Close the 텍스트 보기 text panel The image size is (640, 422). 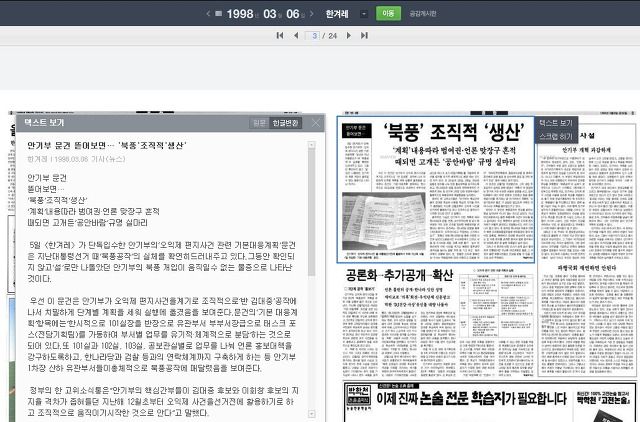tap(316, 123)
